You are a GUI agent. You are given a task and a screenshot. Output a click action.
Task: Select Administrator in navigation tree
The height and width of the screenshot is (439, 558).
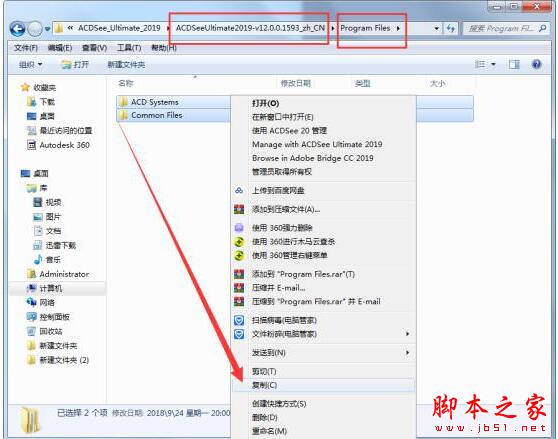tap(58, 274)
